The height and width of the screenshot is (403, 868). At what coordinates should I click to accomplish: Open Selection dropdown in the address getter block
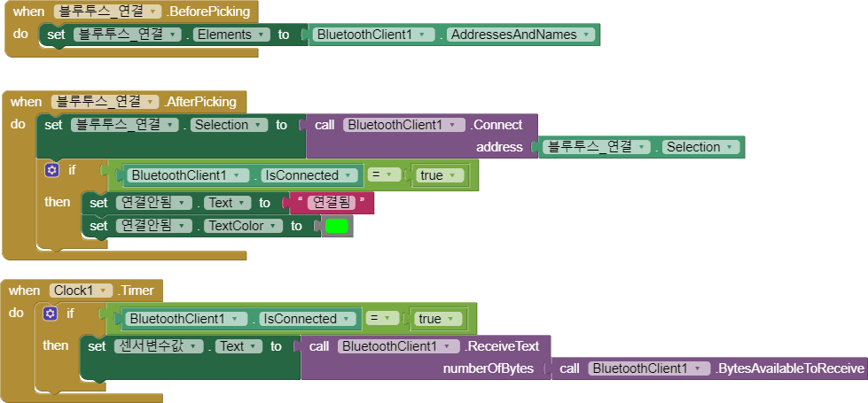point(700,147)
